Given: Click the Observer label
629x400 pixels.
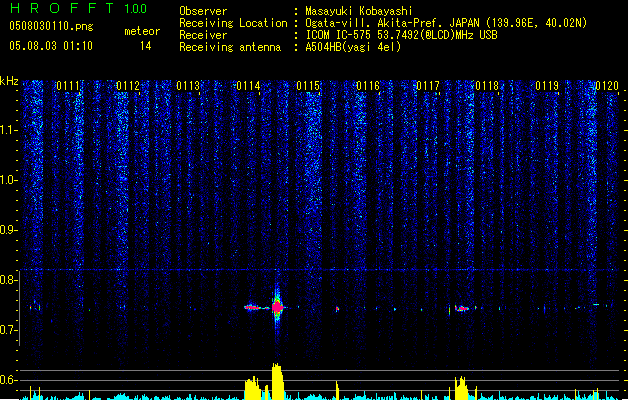Looking at the screenshot, I should click(x=203, y=11).
